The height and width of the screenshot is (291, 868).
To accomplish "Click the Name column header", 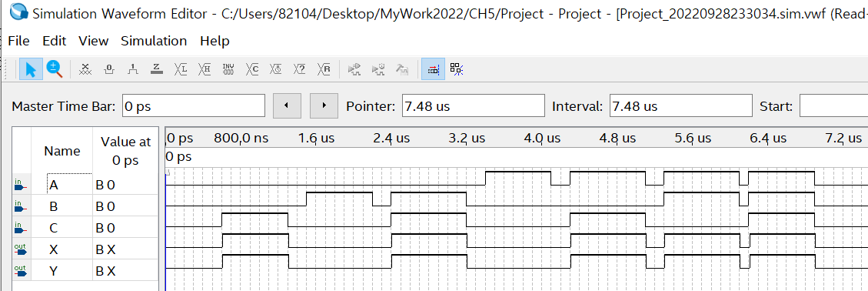I will [x=62, y=151].
